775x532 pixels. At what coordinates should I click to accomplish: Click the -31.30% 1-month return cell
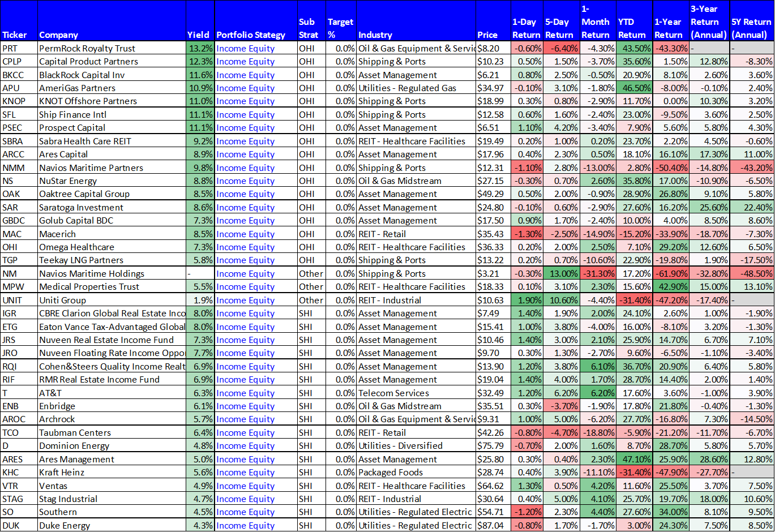[598, 273]
